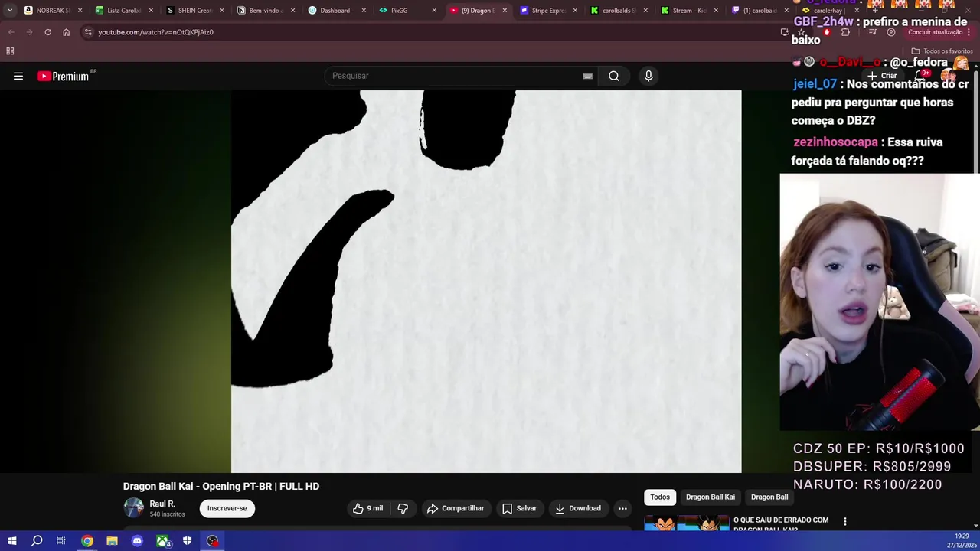Click the search magnifier button
This screenshot has height=551, width=980.
pos(614,76)
